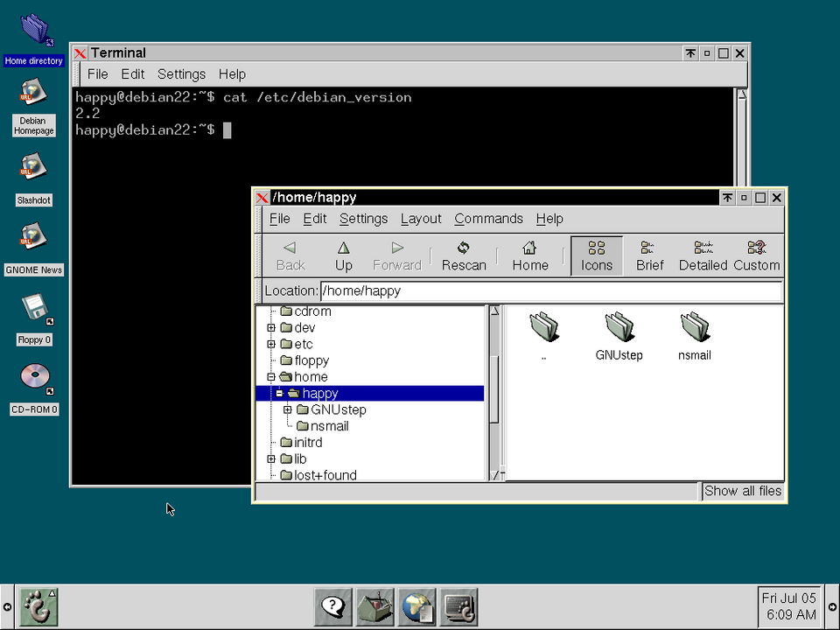Open the Terminal File menu
This screenshot has width=840, height=630.
pyautogui.click(x=97, y=73)
